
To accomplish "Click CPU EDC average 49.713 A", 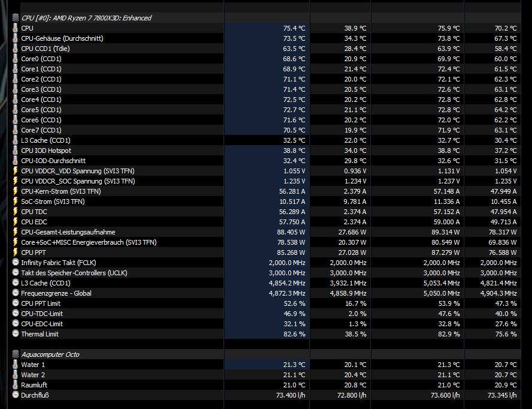I will (x=503, y=222).
